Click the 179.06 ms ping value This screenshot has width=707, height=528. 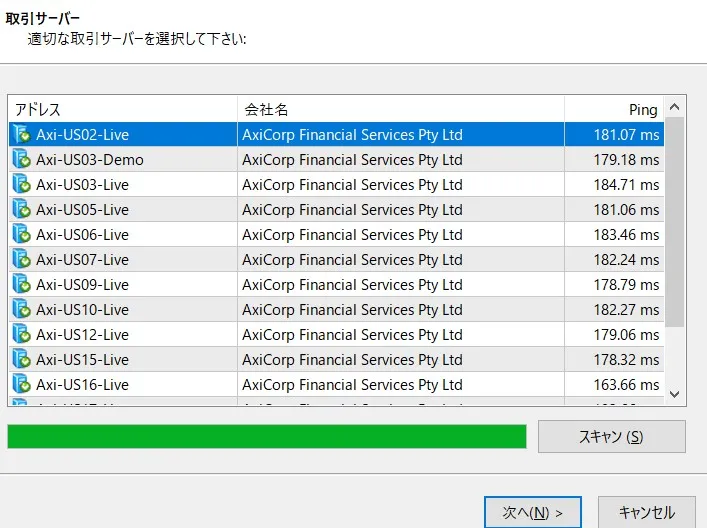[x=626, y=335]
